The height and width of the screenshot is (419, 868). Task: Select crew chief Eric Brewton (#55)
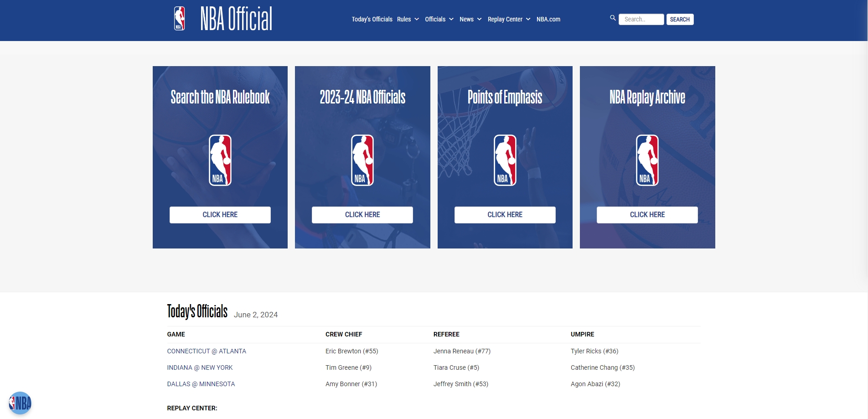pyautogui.click(x=352, y=351)
